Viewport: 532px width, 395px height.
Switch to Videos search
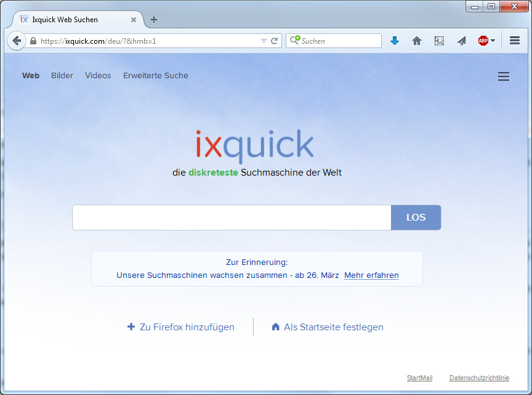click(98, 76)
